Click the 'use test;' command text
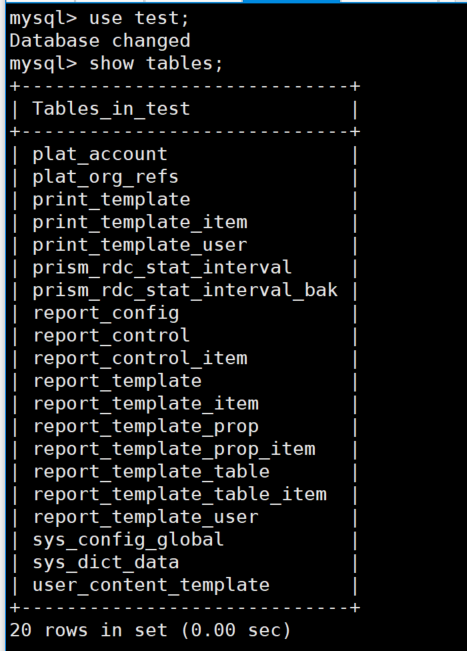 139,18
